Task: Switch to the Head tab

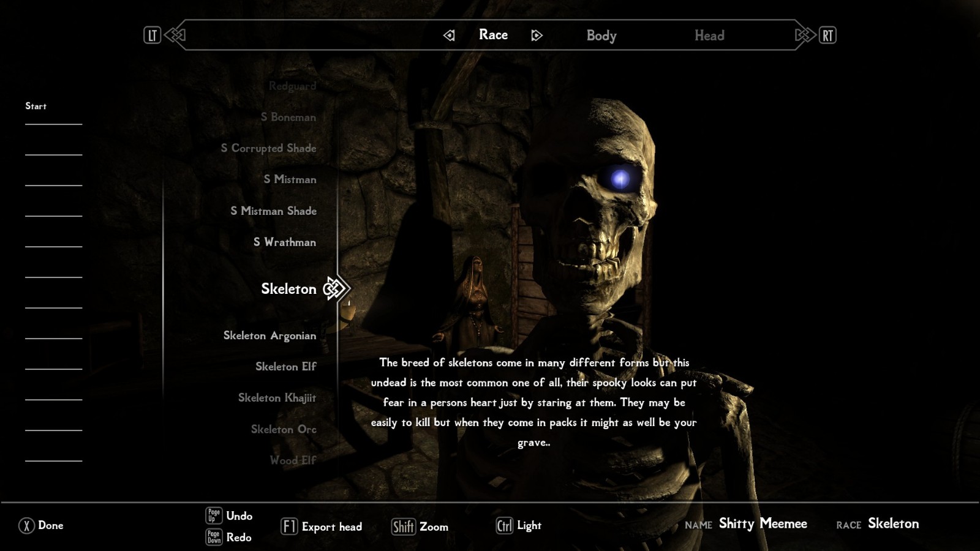Action: point(709,36)
